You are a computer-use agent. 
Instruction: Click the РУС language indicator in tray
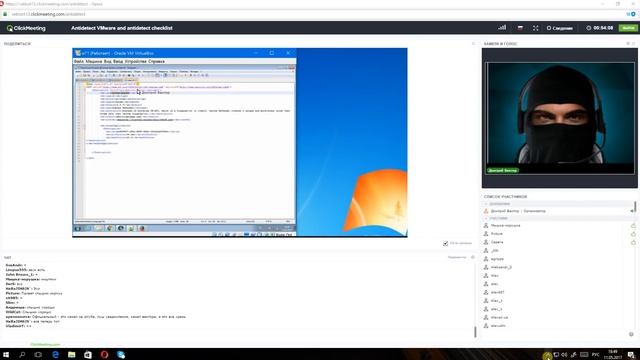click(596, 355)
